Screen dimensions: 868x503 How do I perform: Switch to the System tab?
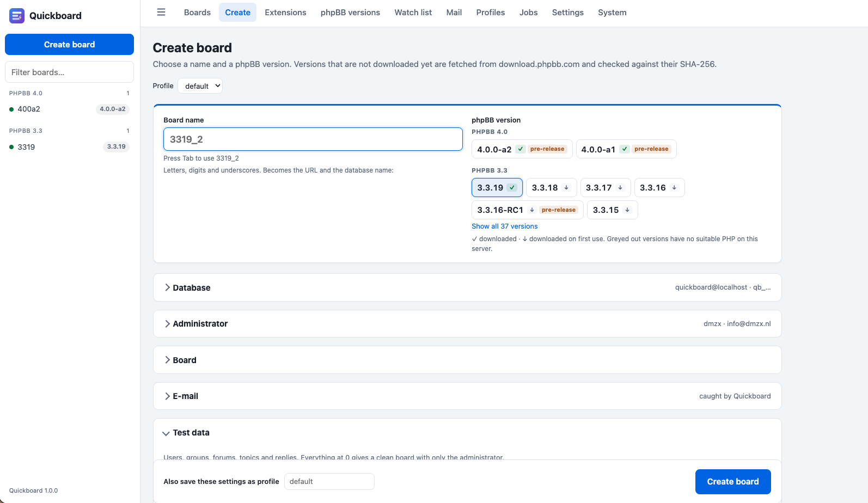(x=612, y=13)
